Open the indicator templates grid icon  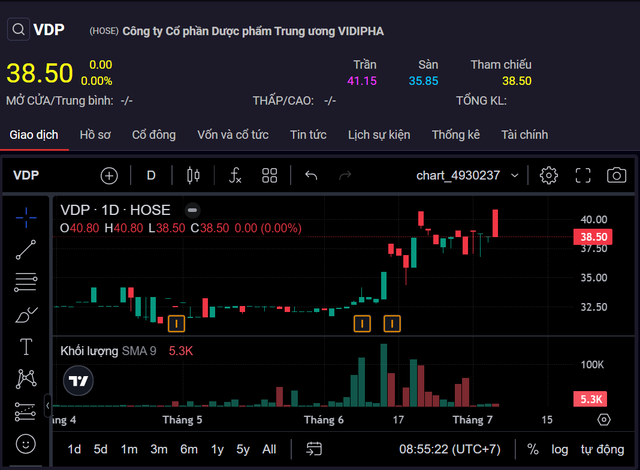269,175
